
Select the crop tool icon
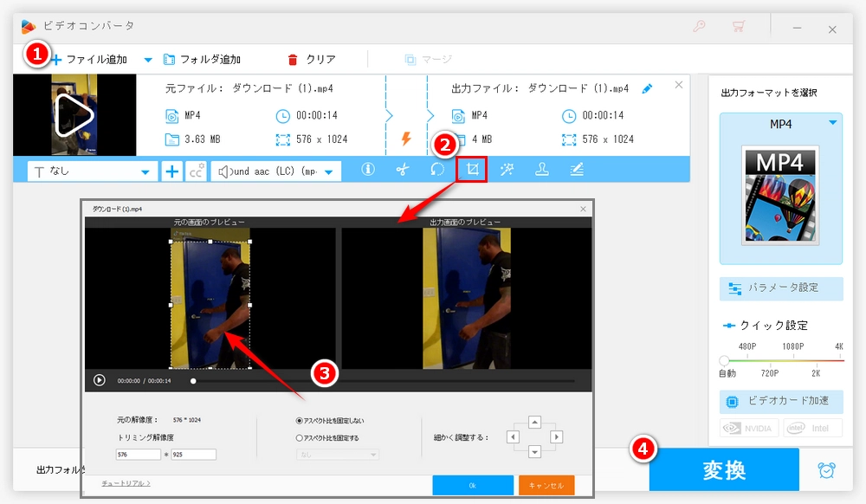[471, 170]
